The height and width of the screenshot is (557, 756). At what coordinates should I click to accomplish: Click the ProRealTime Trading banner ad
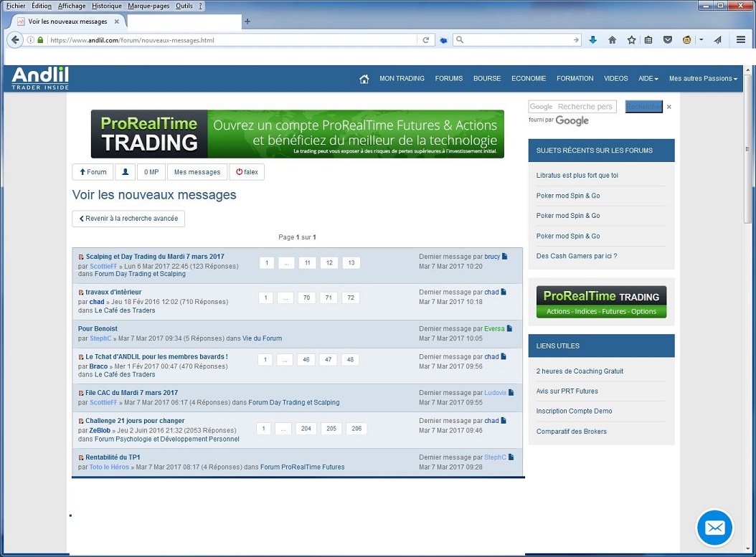pyautogui.click(x=298, y=134)
